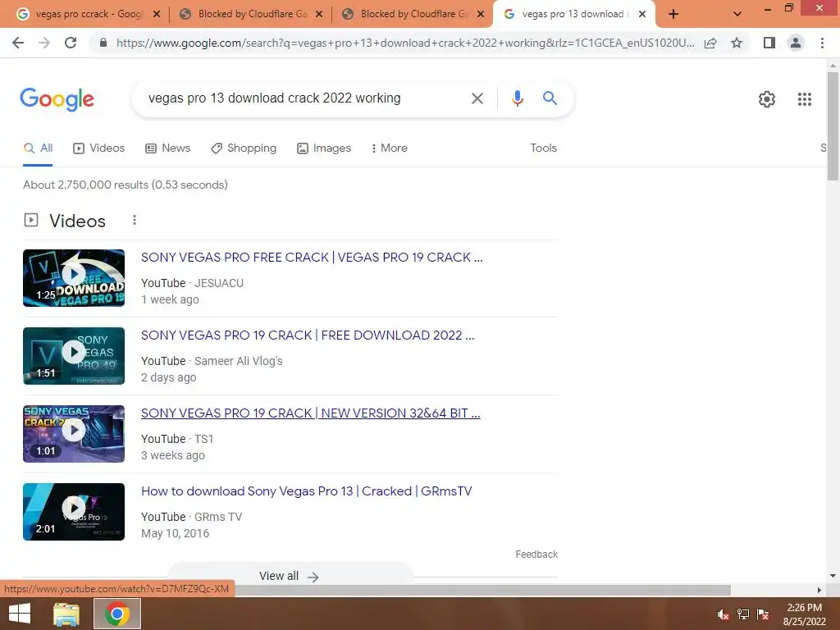
Task: Select the Images search tab
Action: coord(324,148)
